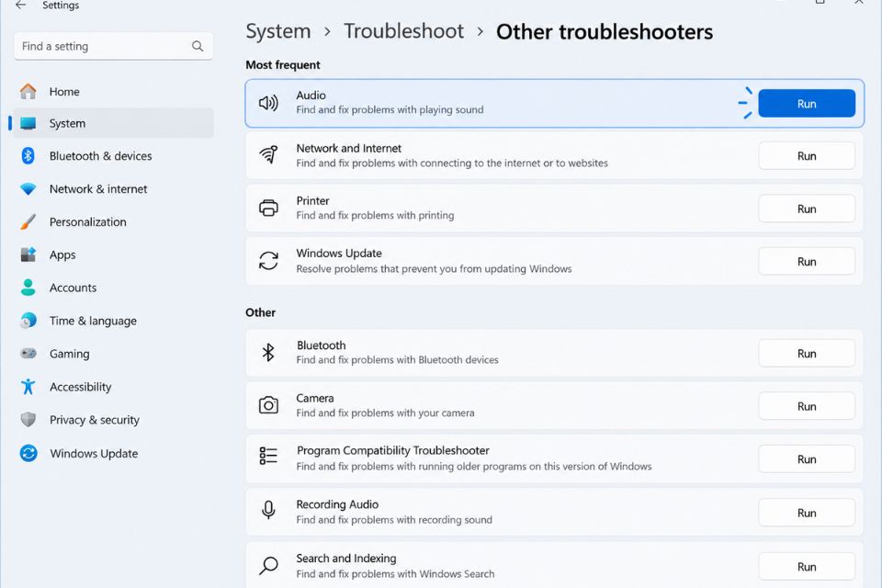Select System in the sidebar
Screen dimensions: 882x588
tap(113, 123)
